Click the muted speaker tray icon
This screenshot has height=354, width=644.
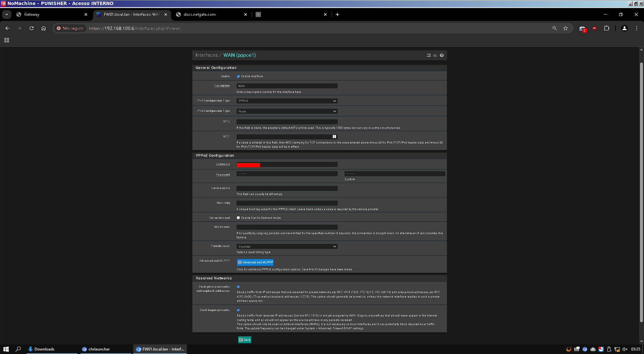click(625, 349)
